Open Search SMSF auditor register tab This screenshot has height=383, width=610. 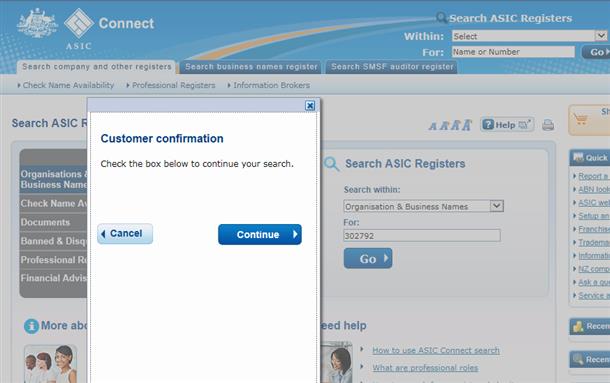click(392, 67)
